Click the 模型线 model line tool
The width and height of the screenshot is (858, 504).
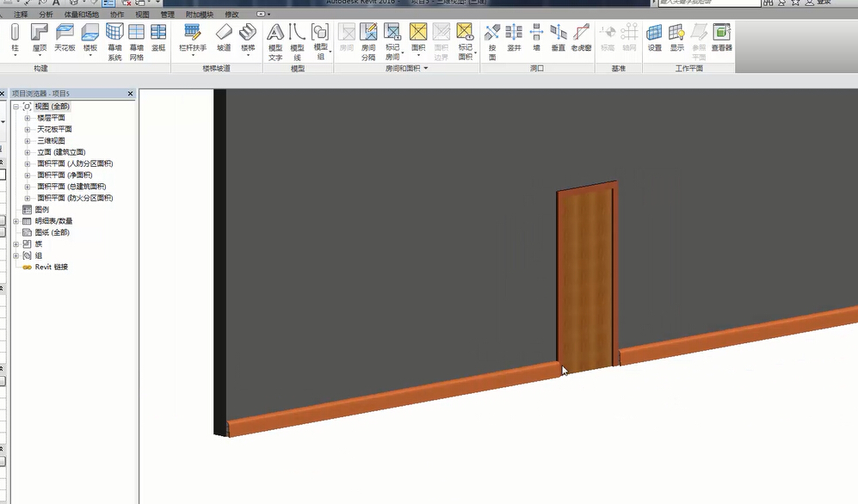click(297, 41)
